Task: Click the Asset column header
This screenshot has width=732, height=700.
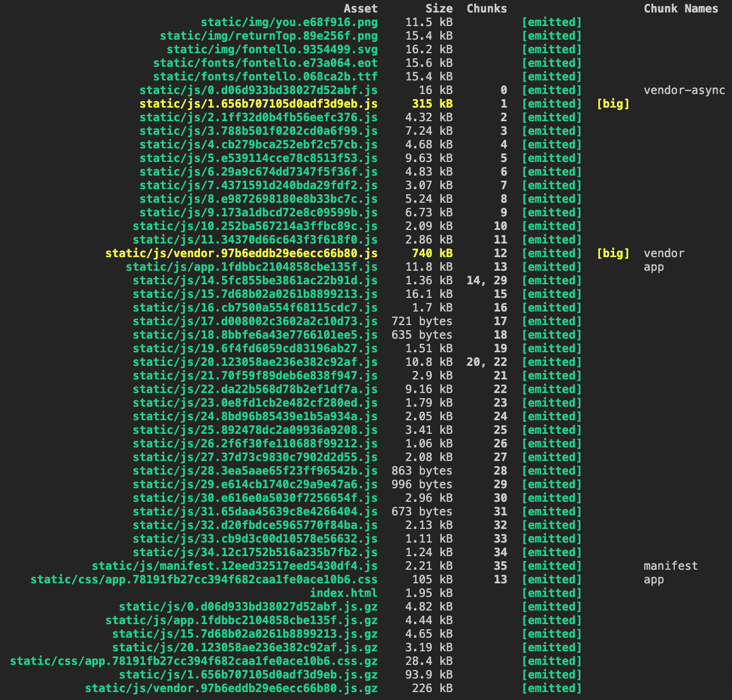Action: click(x=360, y=8)
